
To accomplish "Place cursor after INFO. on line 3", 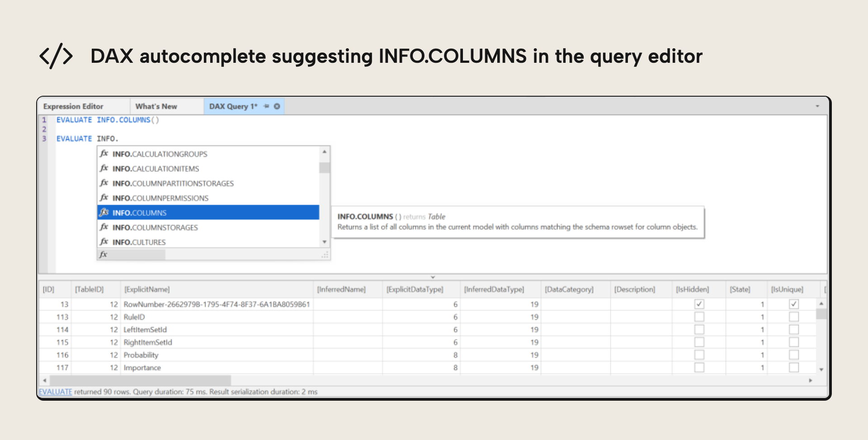I will click(119, 139).
